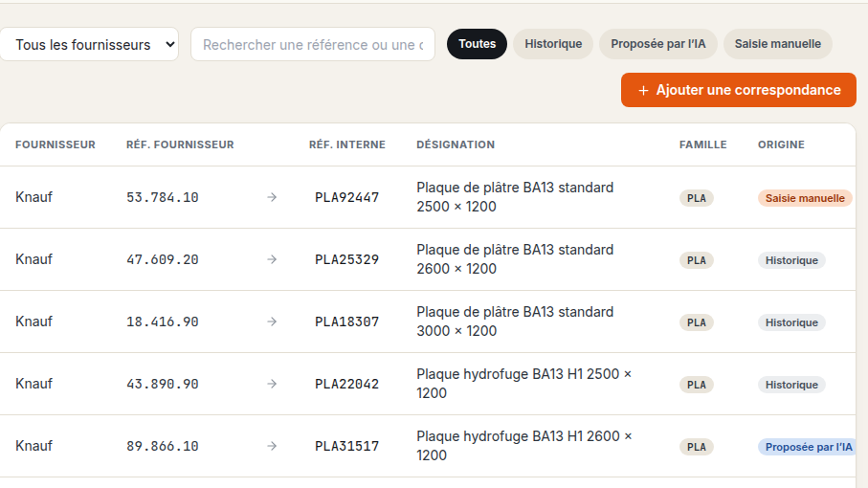
Task: Click the Saisie manuelle badge on PLA92447 row
Action: pyautogui.click(x=805, y=198)
